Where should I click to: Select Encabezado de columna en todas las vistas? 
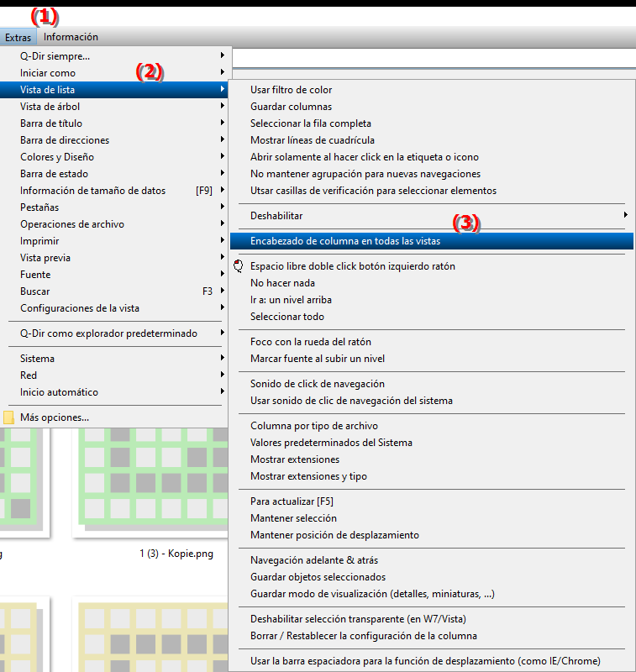pyautogui.click(x=432, y=241)
